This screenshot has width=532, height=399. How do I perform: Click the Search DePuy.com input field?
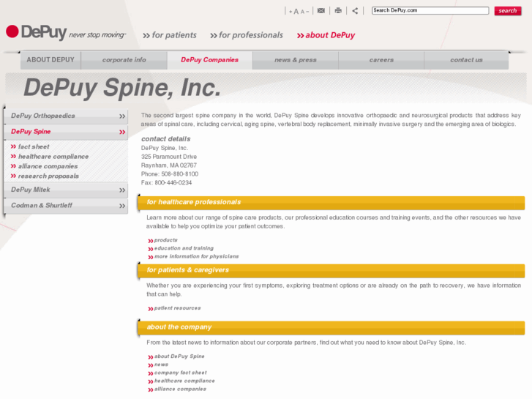tap(430, 10)
